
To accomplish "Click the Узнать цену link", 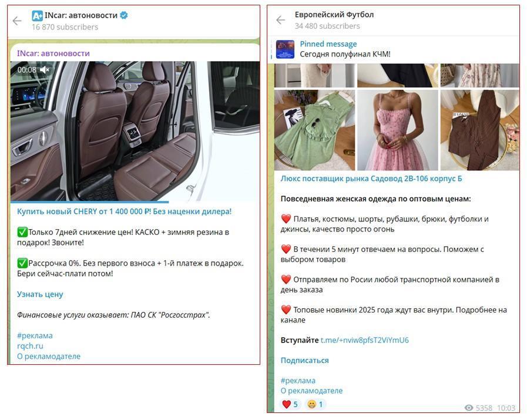I will click(x=40, y=294).
